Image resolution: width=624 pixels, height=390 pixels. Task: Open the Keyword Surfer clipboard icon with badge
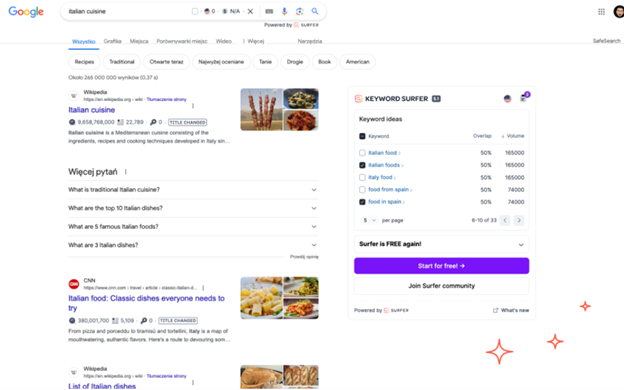point(524,98)
